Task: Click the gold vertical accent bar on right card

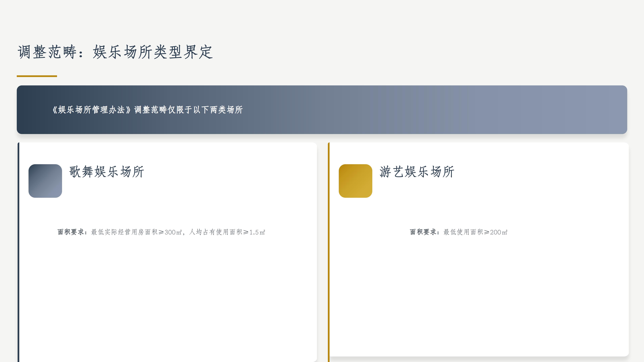Action: [x=329, y=250]
